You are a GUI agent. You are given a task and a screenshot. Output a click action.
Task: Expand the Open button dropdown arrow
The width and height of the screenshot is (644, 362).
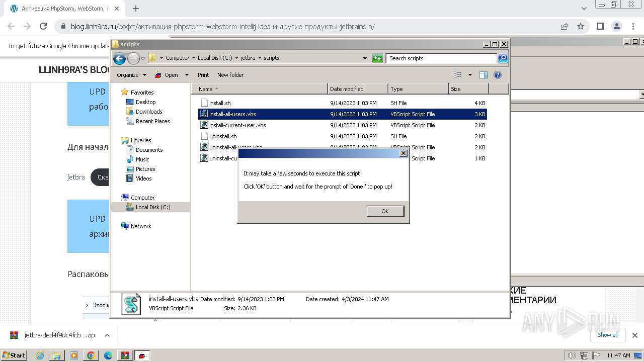[187, 75]
